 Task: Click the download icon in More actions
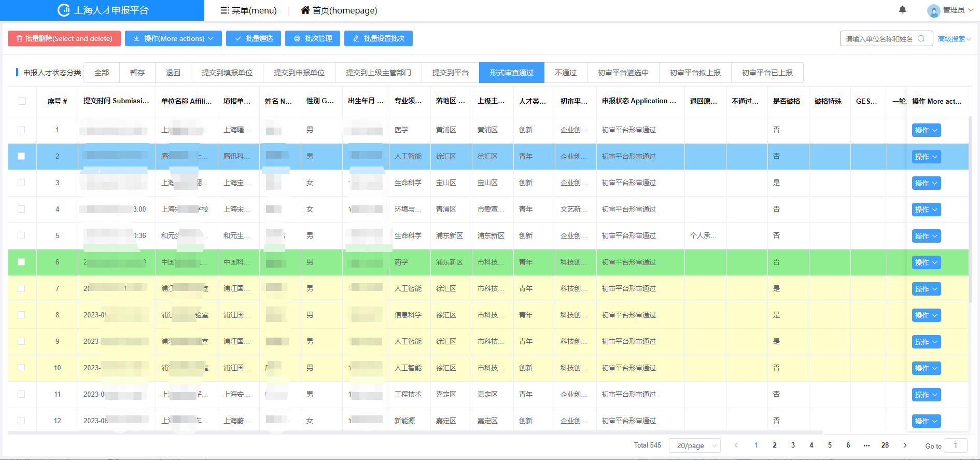click(136, 38)
